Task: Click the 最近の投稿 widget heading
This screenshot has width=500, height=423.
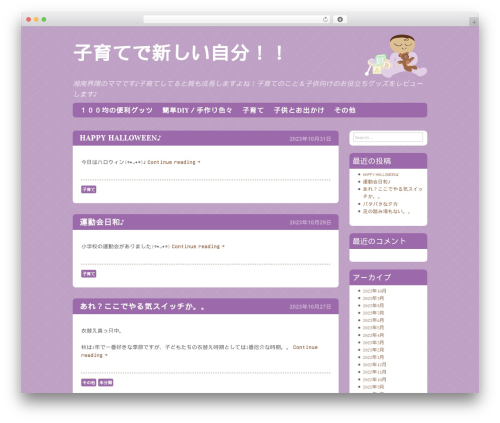Action: 372,161
